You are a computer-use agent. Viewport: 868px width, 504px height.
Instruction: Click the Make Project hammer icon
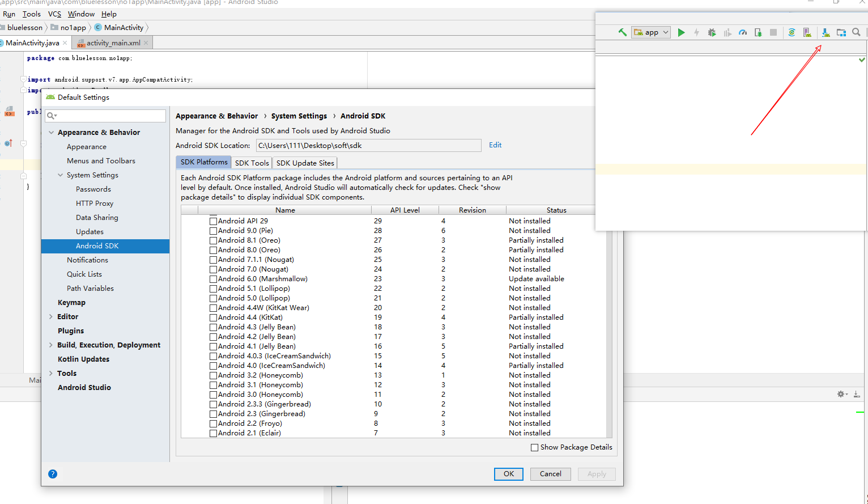pyautogui.click(x=622, y=32)
